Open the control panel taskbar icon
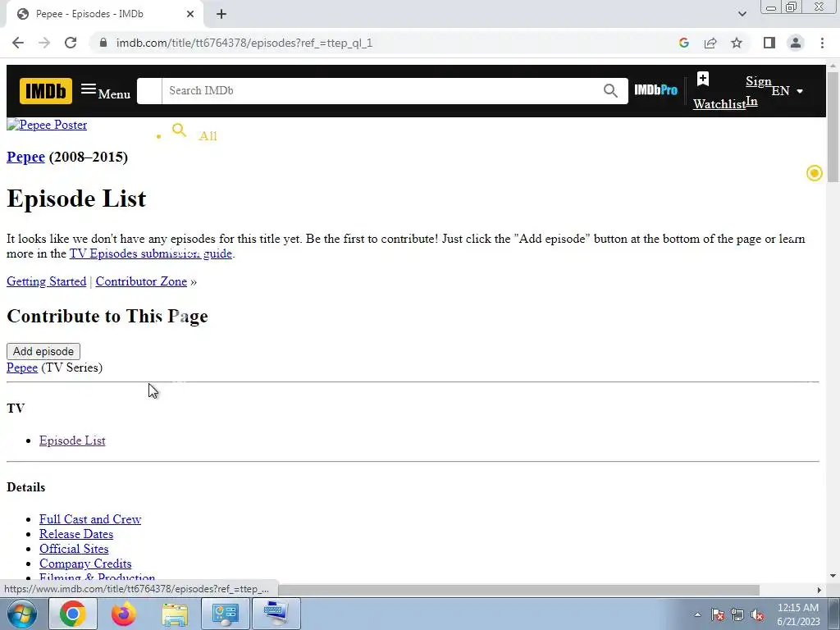The image size is (840, 630). [225, 614]
